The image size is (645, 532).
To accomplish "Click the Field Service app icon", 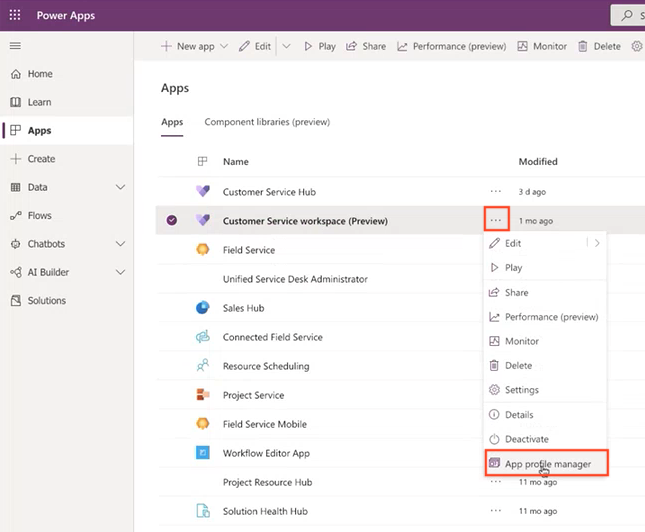I will coord(202,249).
